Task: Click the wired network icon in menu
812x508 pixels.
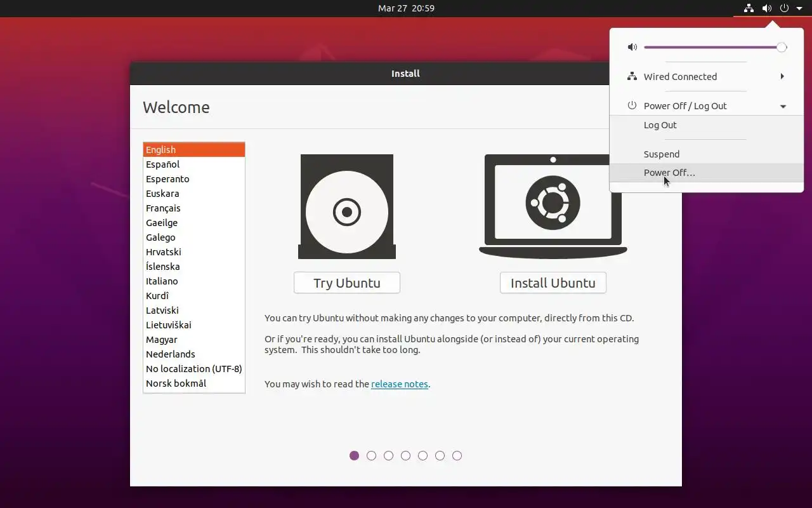Action: 632,76
